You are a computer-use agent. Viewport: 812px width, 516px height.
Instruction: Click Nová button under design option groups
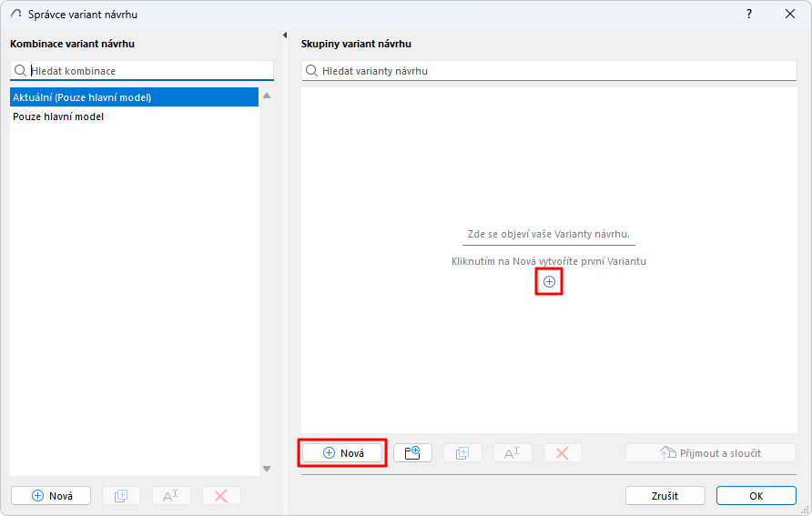point(342,453)
